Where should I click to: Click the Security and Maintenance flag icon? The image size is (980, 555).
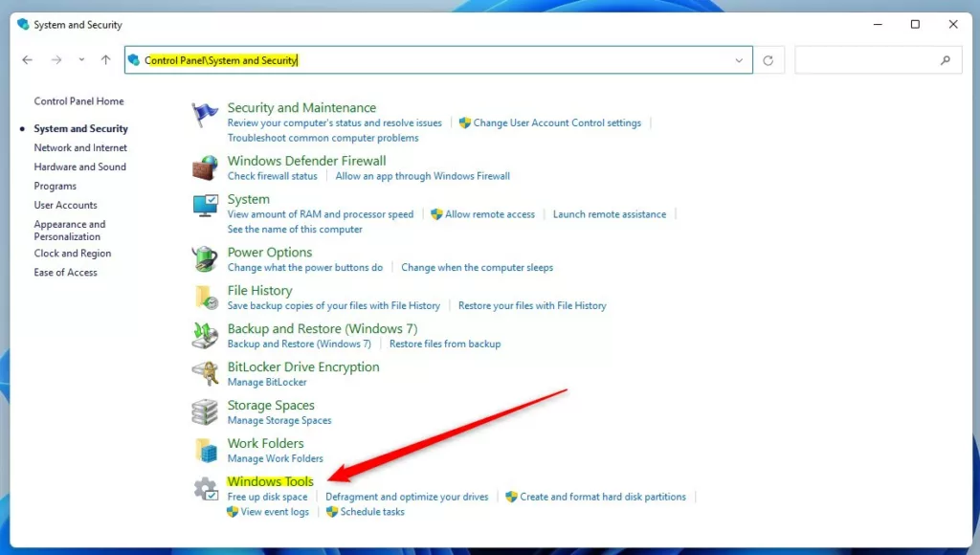(205, 115)
